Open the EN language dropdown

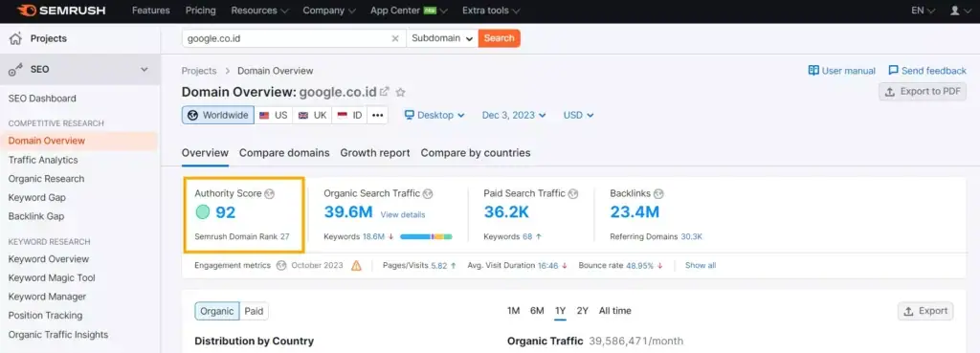point(924,11)
